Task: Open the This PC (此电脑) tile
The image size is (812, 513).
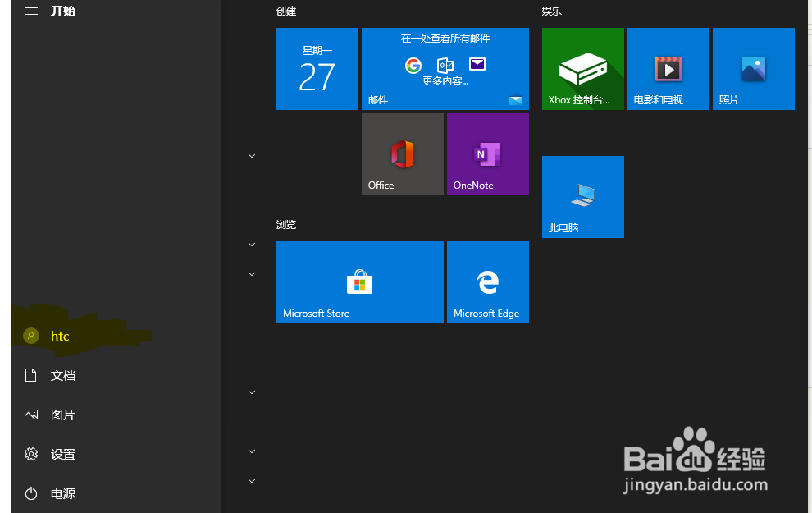Action: tap(582, 197)
